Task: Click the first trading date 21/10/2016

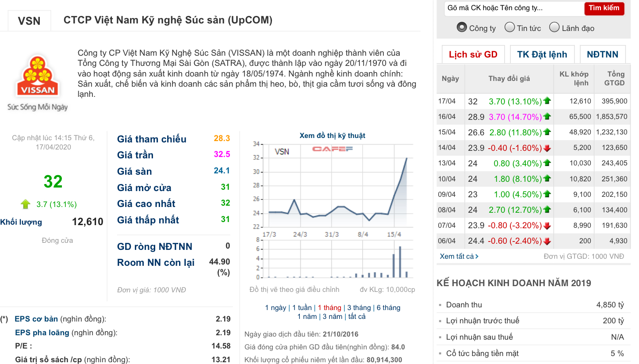Action: coord(341,334)
